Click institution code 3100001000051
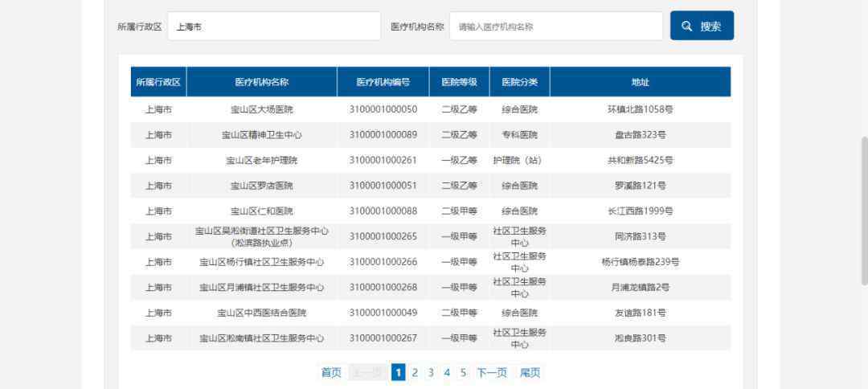 [383, 186]
